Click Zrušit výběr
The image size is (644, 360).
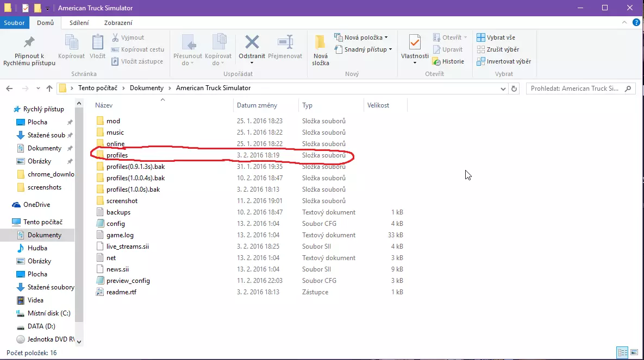(x=498, y=49)
